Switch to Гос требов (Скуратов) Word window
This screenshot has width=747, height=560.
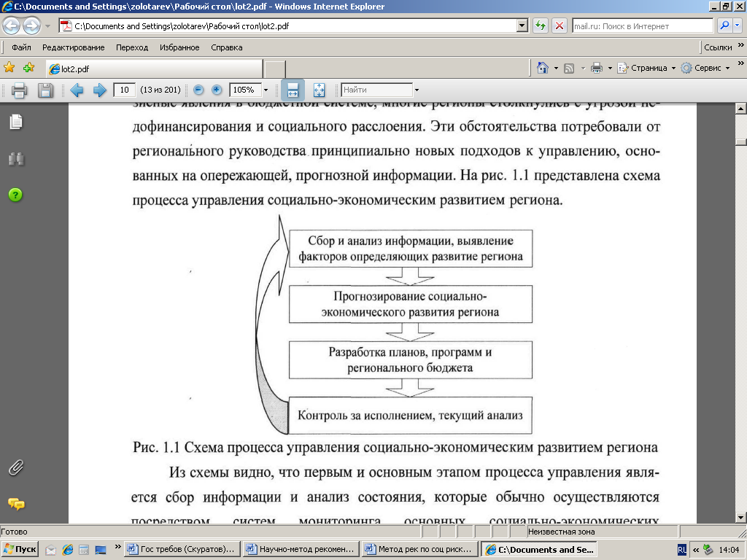pos(182,550)
